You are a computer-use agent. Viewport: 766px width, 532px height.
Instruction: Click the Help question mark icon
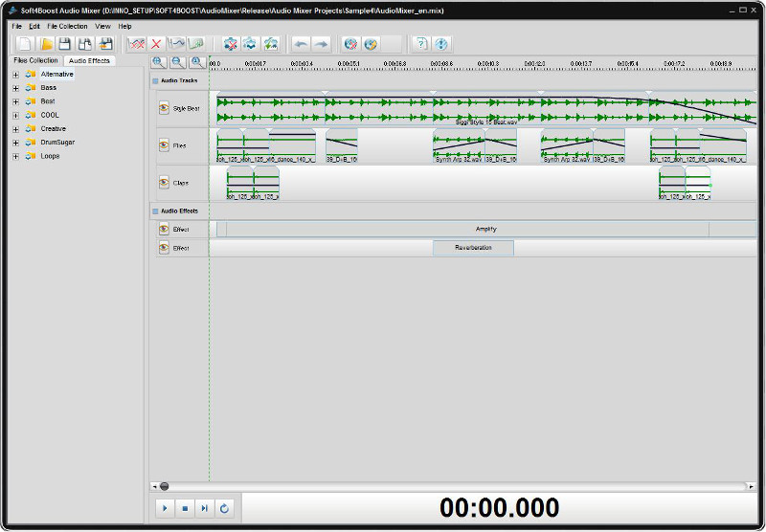pyautogui.click(x=420, y=44)
